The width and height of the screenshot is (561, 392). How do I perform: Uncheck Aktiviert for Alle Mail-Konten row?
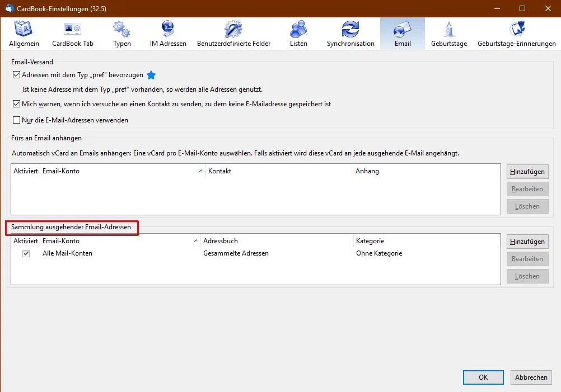click(x=26, y=253)
